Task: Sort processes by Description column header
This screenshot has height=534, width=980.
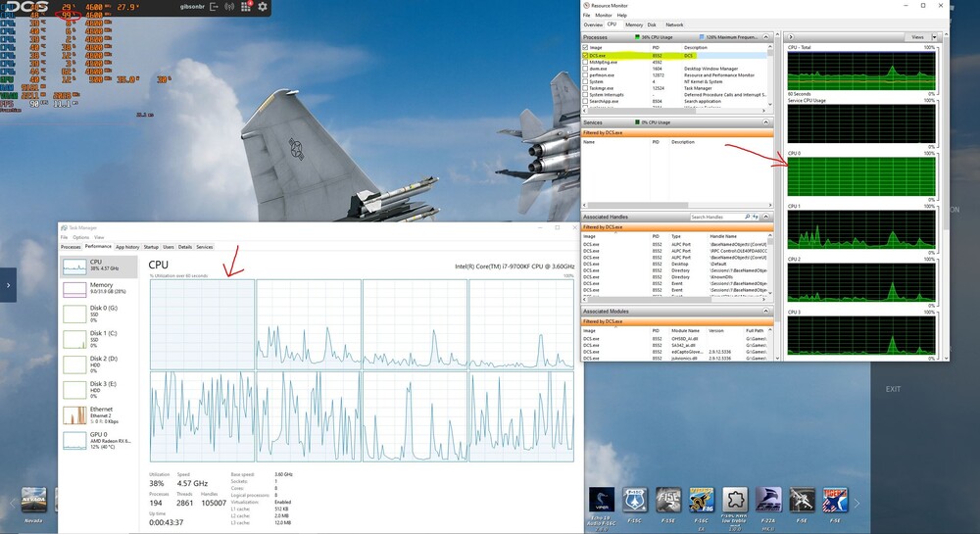Action: 696,47
